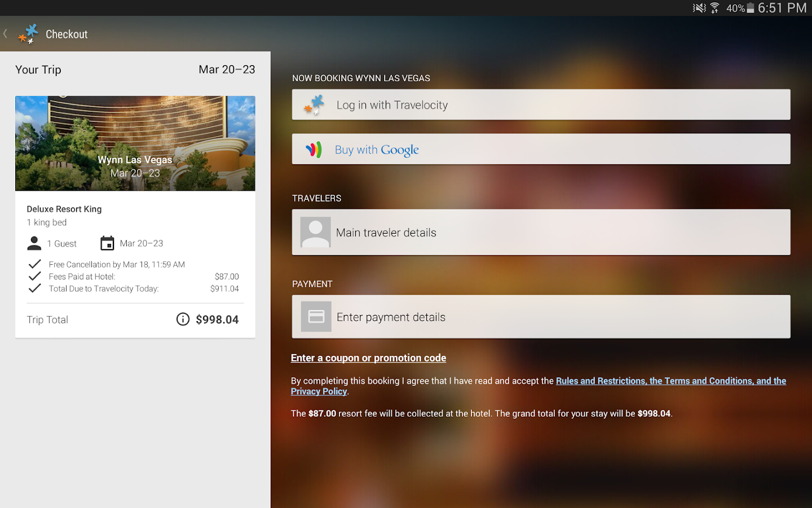Tap the 1 Guest label
The width and height of the screenshot is (812, 508).
pos(62,243)
